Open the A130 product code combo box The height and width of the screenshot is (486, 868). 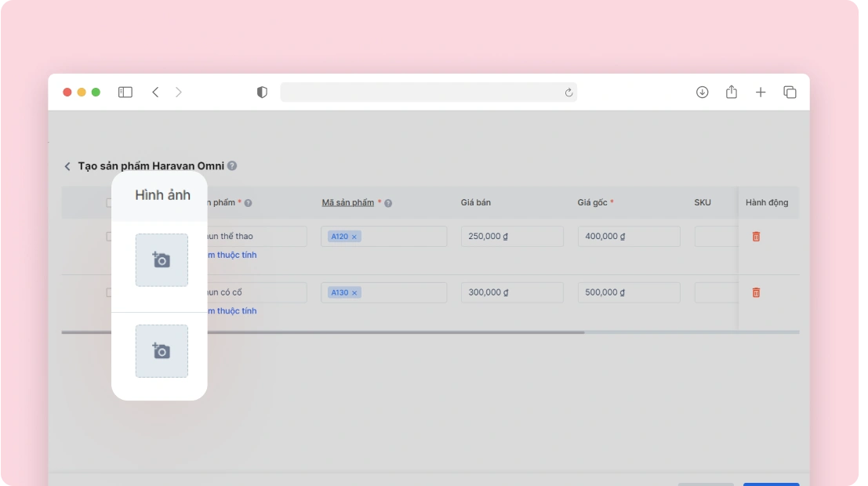click(404, 292)
